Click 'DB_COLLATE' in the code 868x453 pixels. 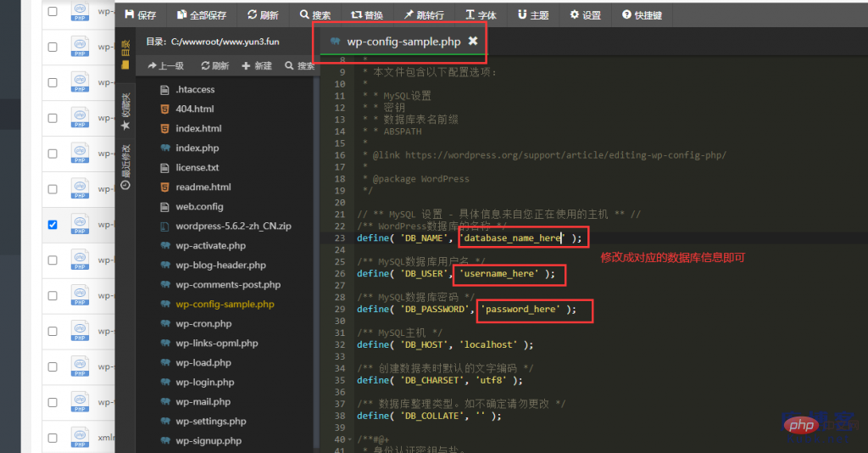tap(431, 416)
